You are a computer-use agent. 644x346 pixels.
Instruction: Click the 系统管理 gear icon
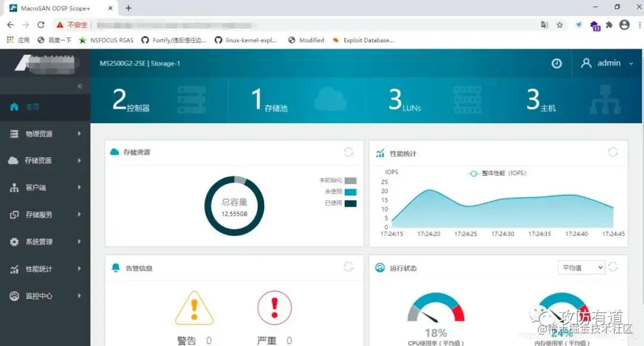click(x=14, y=242)
